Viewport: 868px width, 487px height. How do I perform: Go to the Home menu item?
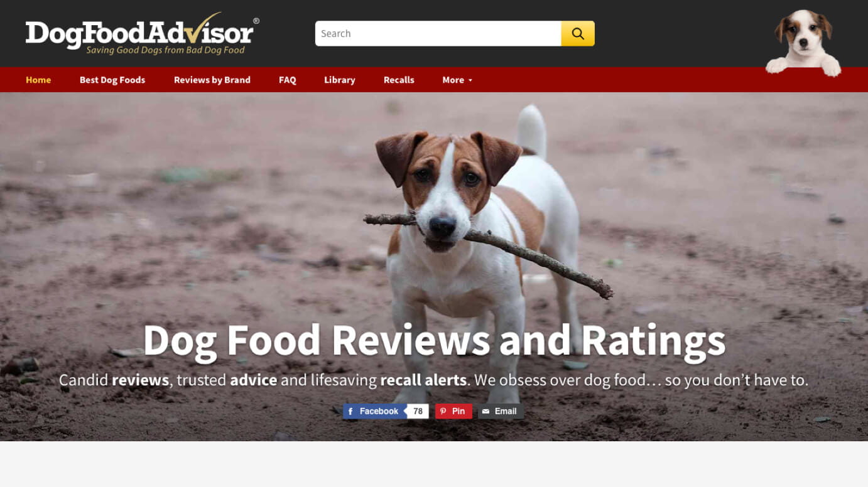[38, 80]
